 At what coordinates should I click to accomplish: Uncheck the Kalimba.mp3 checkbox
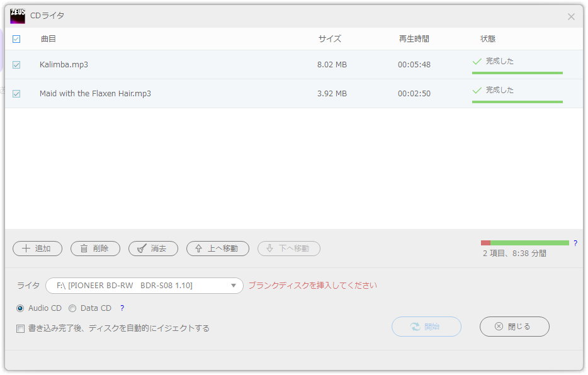(16, 65)
